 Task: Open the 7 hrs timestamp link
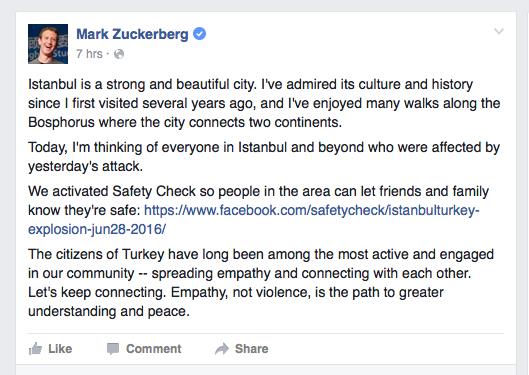click(89, 54)
